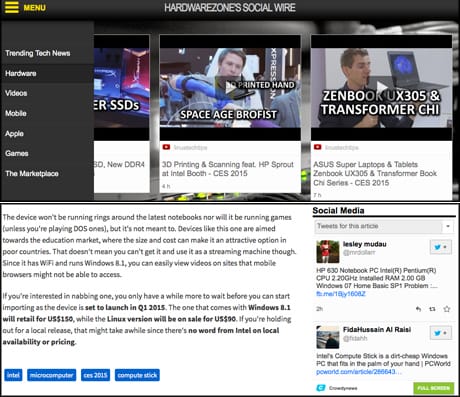
Task: Open The Marketplace sidebar entry
Action: point(32,173)
